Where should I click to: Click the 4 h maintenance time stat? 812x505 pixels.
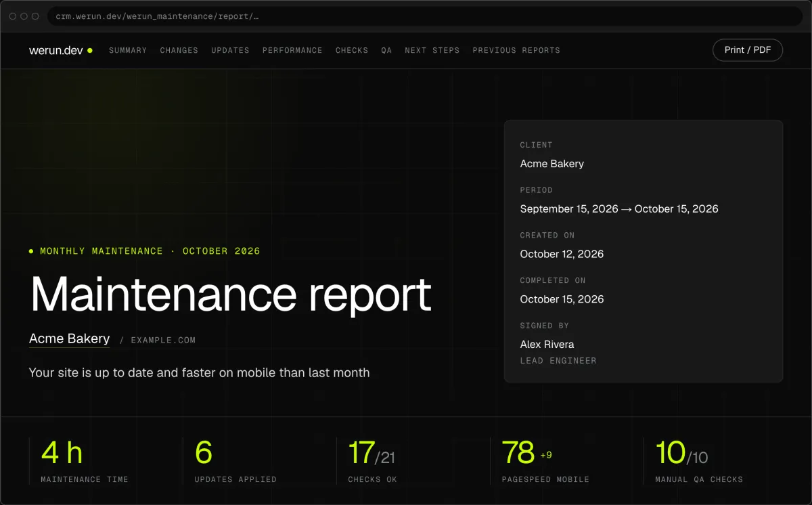pos(62,453)
